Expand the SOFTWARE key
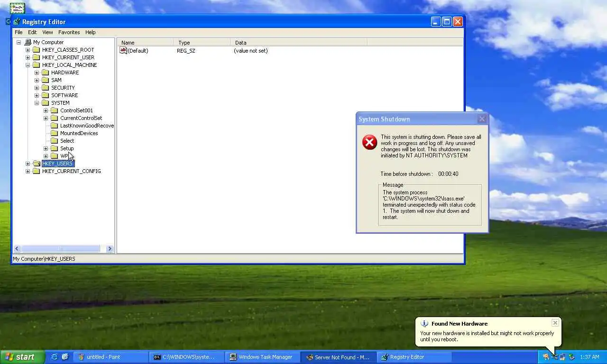Image resolution: width=607 pixels, height=364 pixels. tap(37, 95)
